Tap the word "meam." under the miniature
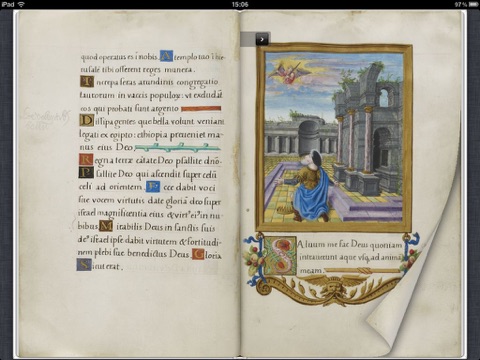This screenshot has width=480, height=360. 311,271
